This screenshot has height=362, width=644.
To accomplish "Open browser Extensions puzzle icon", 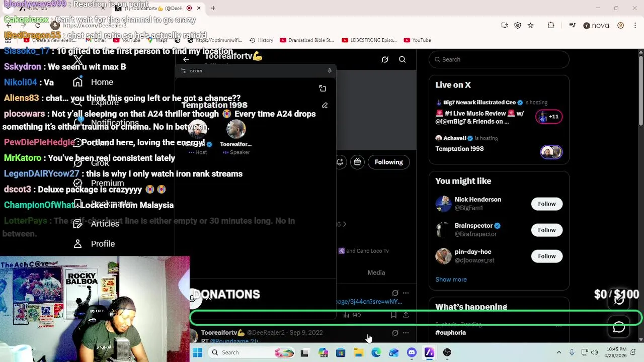I will tap(551, 26).
